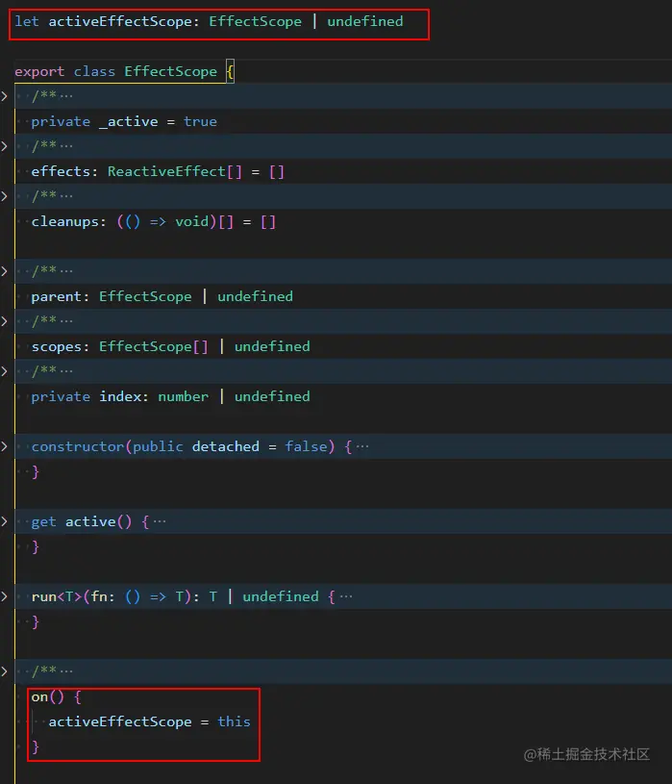Click the 'fn' parameter in run
The width and height of the screenshot is (672, 784).
coord(99,596)
